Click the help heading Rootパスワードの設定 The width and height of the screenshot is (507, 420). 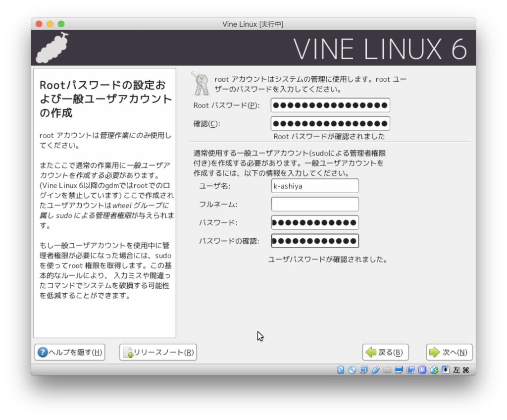[x=105, y=99]
